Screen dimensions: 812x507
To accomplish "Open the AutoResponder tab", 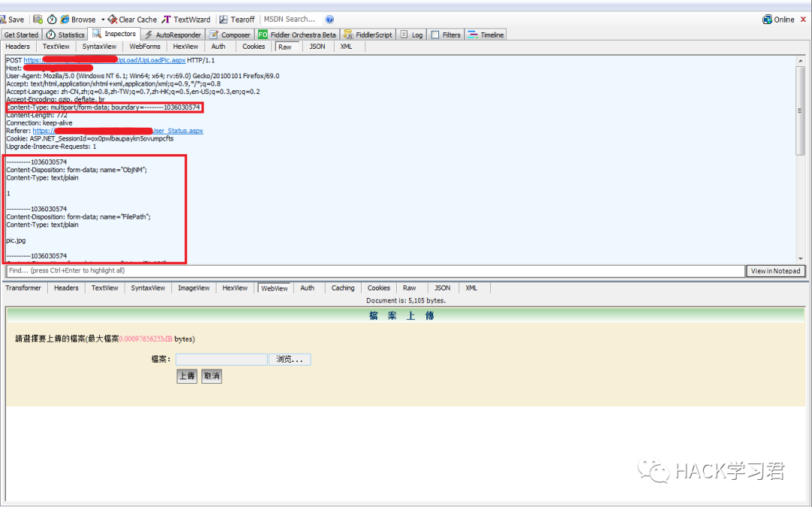I will click(x=173, y=35).
